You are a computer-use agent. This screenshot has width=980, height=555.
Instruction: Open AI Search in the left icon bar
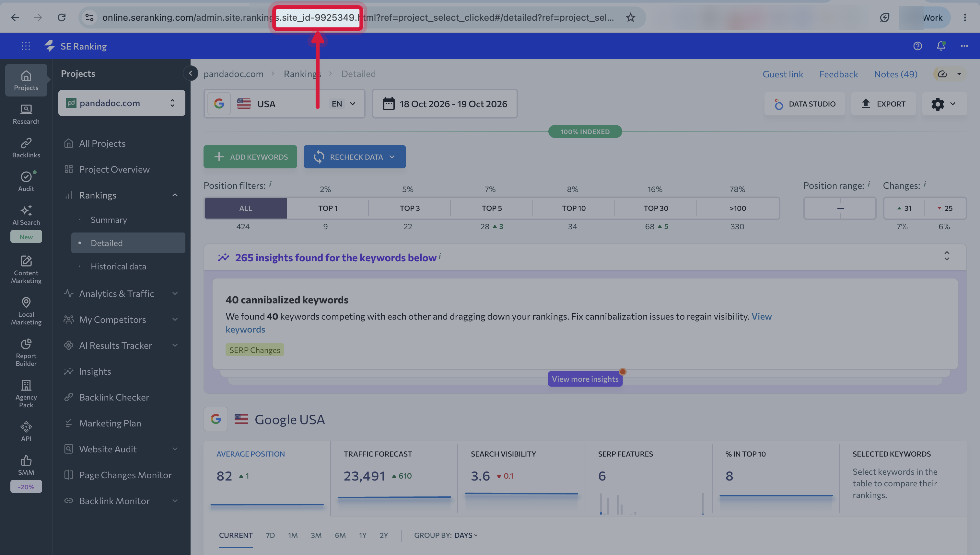[x=26, y=215]
